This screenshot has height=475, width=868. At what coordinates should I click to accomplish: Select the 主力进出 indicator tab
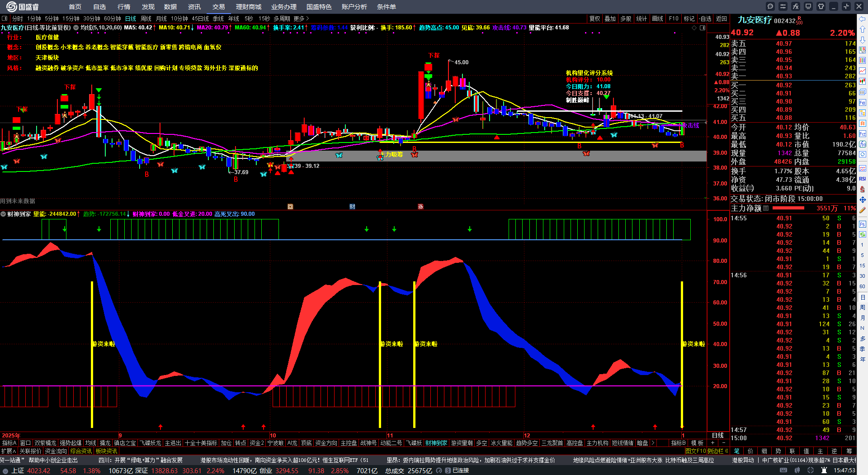pos(173,443)
